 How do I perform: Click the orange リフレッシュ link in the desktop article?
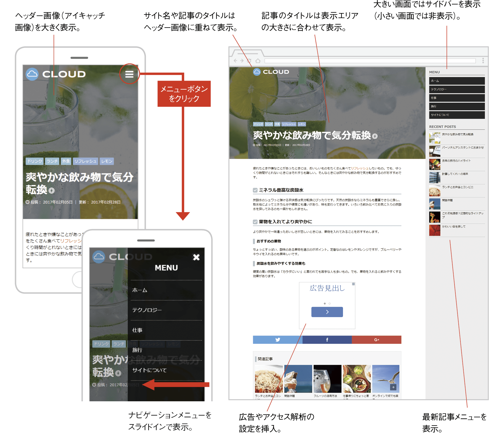point(360,168)
